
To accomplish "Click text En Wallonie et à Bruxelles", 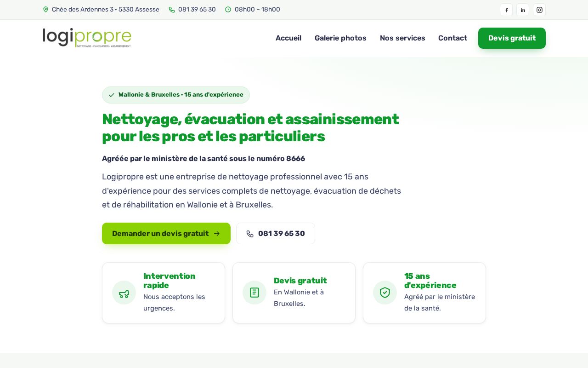I will 299,298.
